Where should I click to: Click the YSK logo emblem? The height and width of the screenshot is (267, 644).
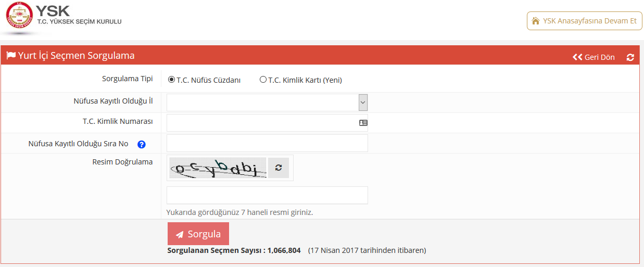pyautogui.click(x=18, y=16)
